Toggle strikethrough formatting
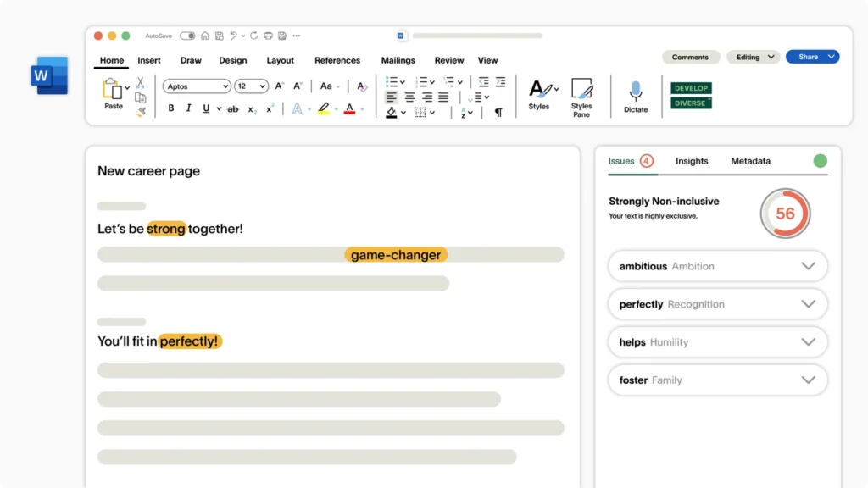This screenshot has width=868, height=488. (x=232, y=108)
